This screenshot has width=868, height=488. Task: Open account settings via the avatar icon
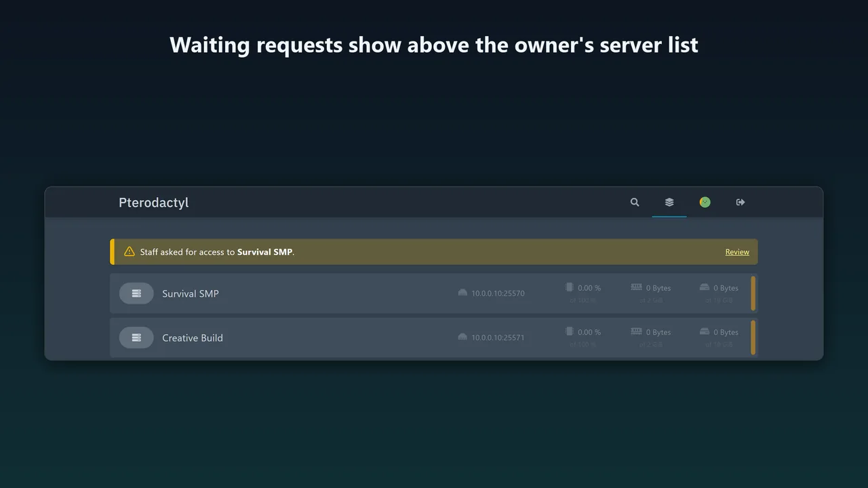coord(705,202)
